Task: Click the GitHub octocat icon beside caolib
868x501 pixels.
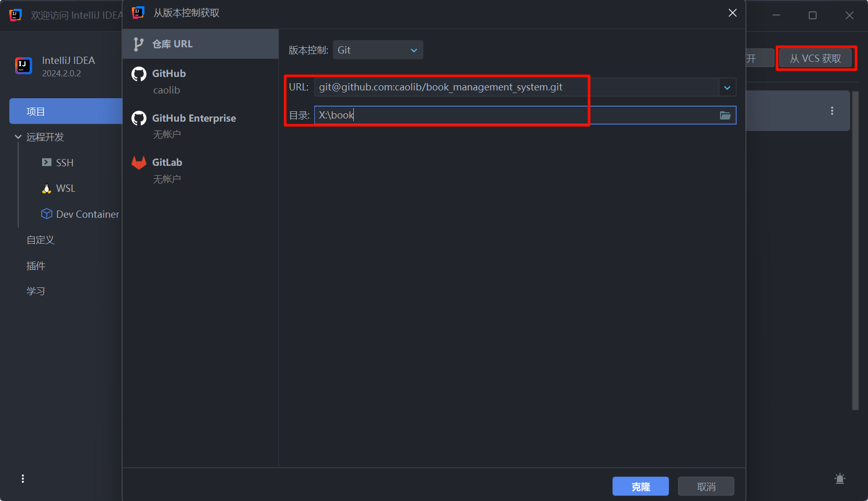Action: click(139, 74)
